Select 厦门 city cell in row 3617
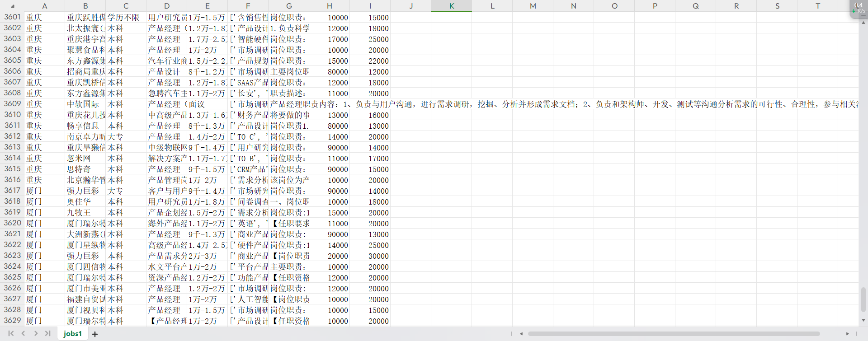868x341 pixels. pyautogui.click(x=44, y=191)
